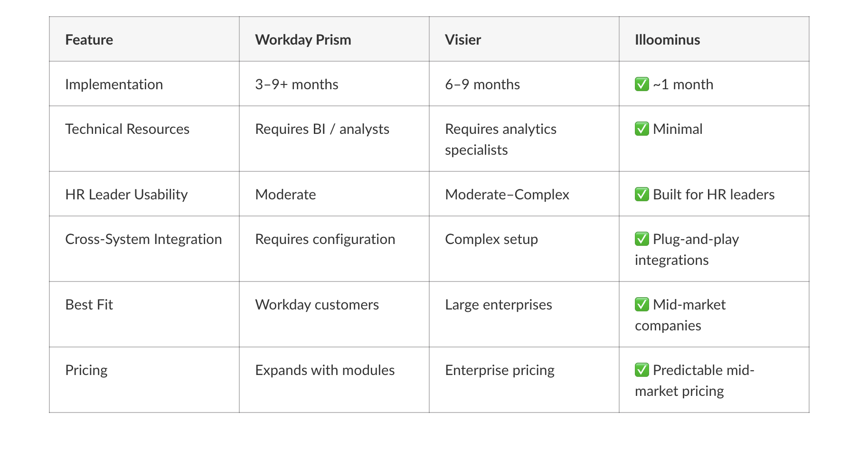Image resolution: width=868 pixels, height=450 pixels.
Task: Click the checkmark before Predictable mid-market pricing
Action: click(642, 370)
